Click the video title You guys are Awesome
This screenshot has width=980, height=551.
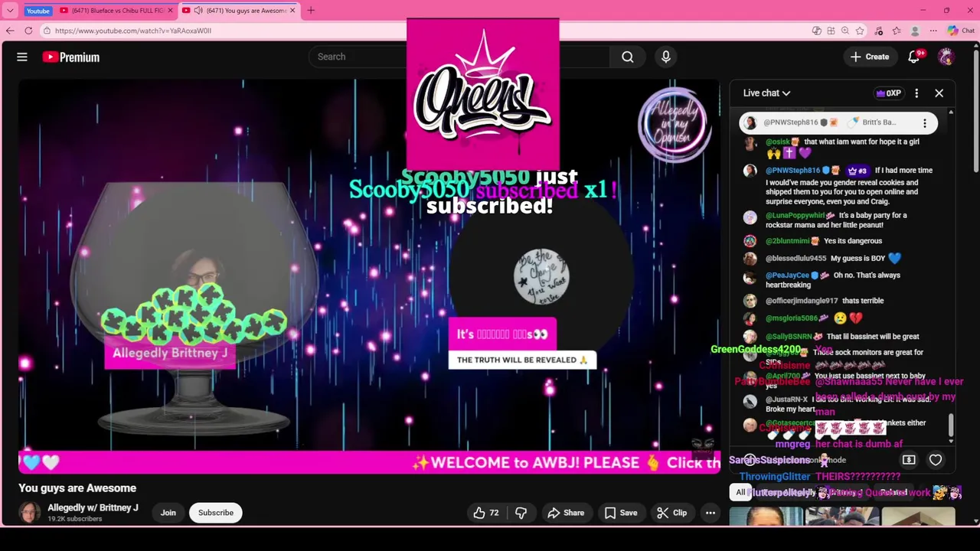tap(77, 488)
